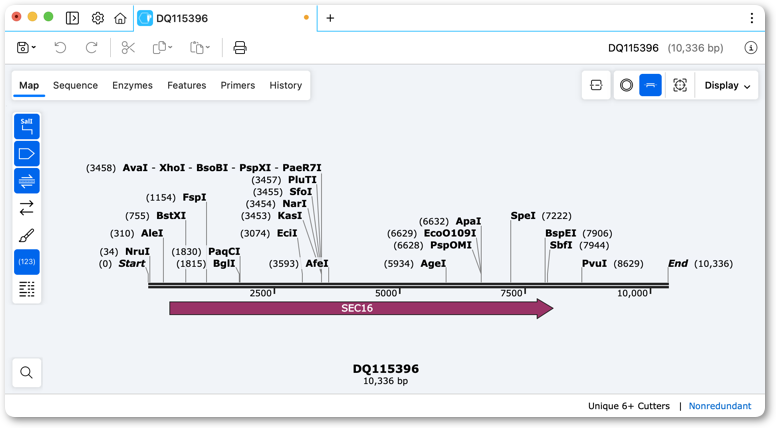The height and width of the screenshot is (428, 776).
Task: Open the save dropdown arrow
Action: tap(34, 48)
